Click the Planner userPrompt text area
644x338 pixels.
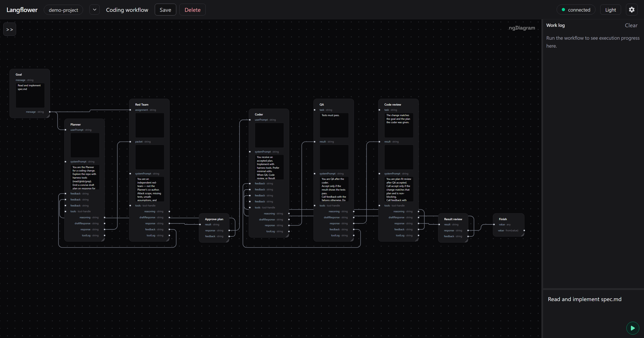pos(85,145)
